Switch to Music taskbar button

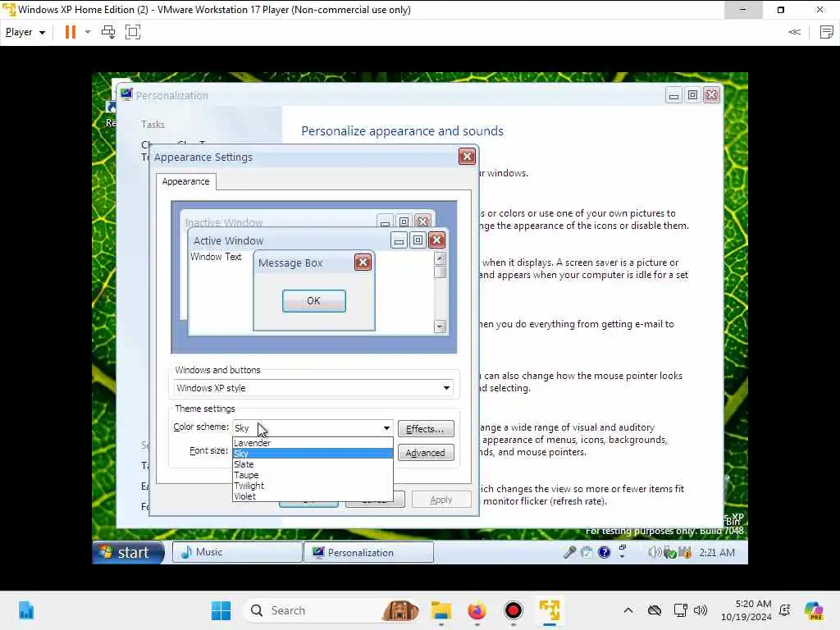tap(237, 552)
